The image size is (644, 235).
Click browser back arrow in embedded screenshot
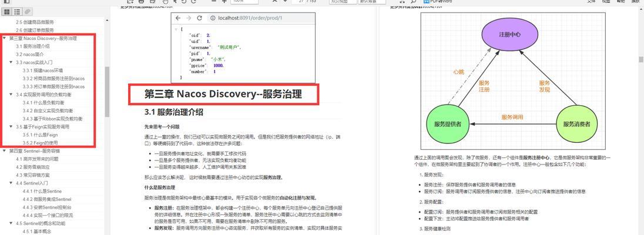pos(178,18)
